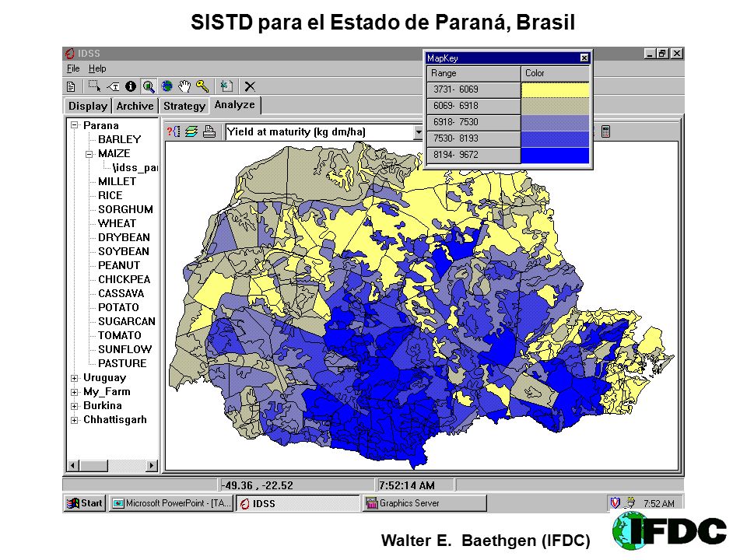Image resolution: width=747 pixels, height=560 pixels.
Task: Click the black X delete toolbar icon
Action: coord(250,86)
